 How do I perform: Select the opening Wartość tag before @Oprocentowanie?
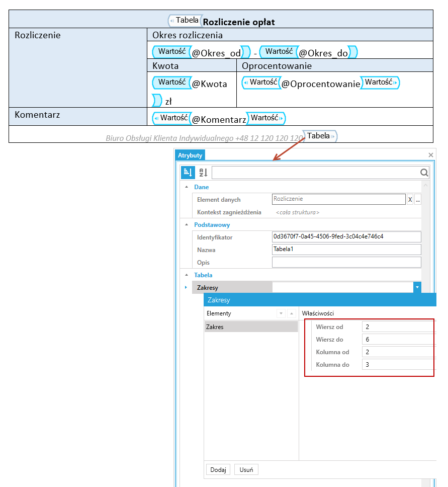261,83
